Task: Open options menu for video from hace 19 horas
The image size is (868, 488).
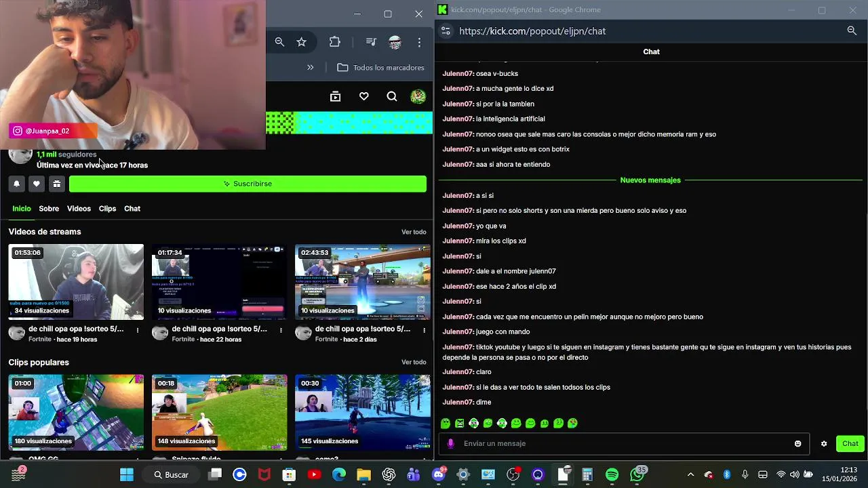Action: pyautogui.click(x=138, y=331)
